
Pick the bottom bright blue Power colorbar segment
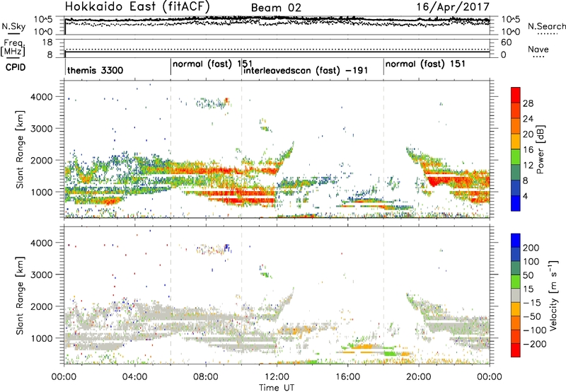[516, 203]
